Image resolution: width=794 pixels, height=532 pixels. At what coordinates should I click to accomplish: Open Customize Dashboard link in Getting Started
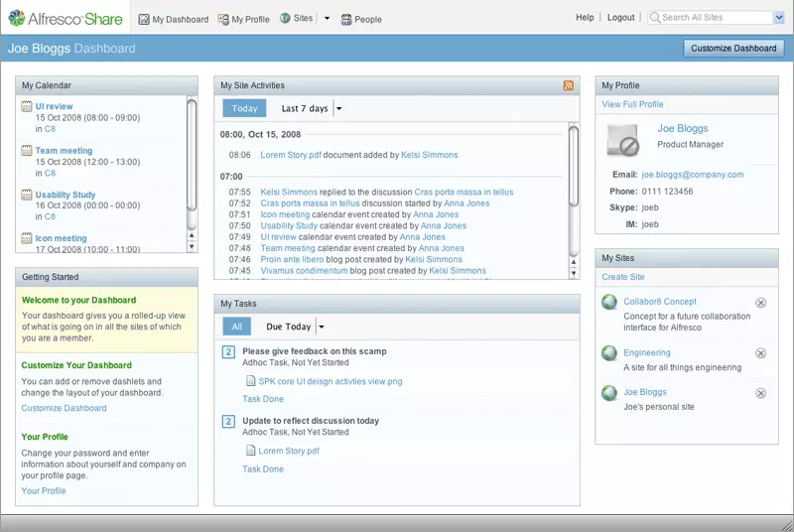(x=64, y=408)
